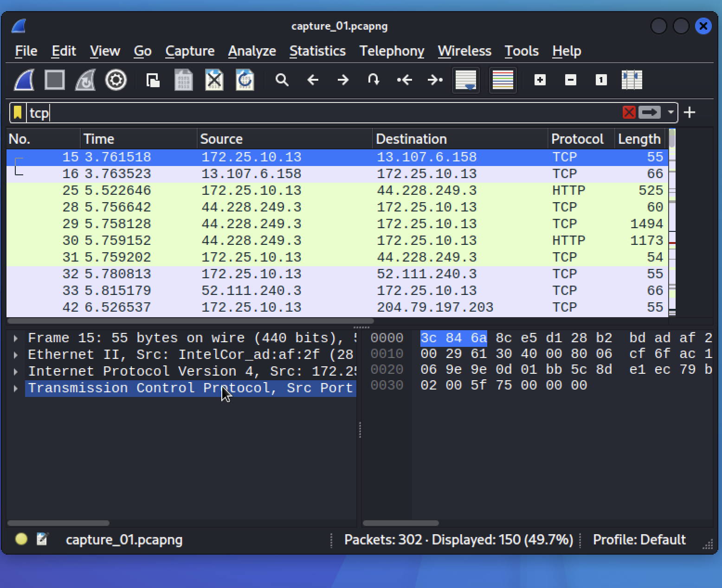
Task: Open the Statistics menu
Action: tap(317, 51)
